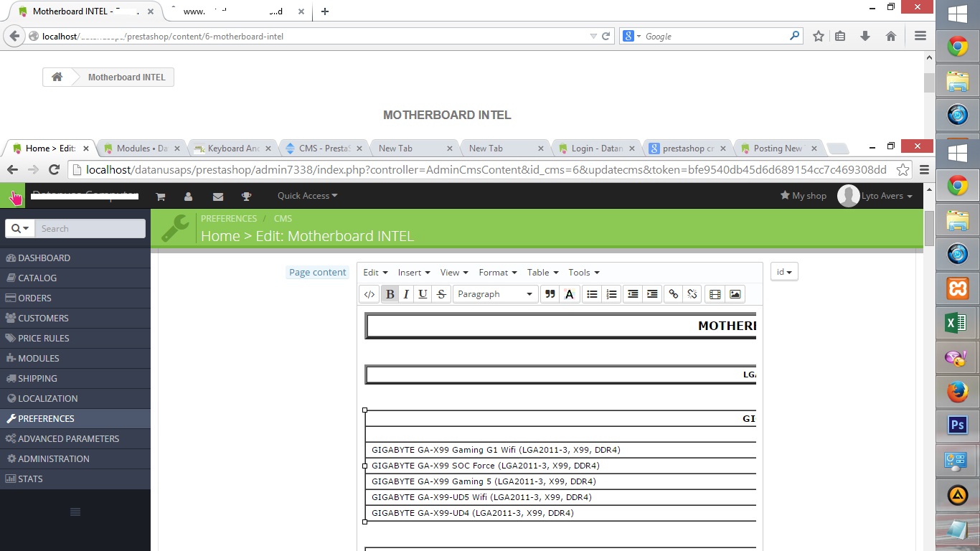Open the editor's Format menu
The width and height of the screenshot is (980, 551).
pyautogui.click(x=498, y=273)
